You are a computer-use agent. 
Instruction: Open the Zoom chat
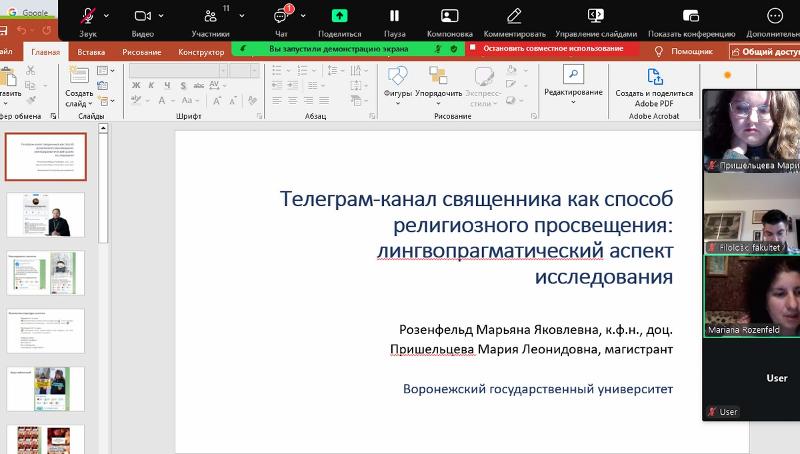coord(281,16)
